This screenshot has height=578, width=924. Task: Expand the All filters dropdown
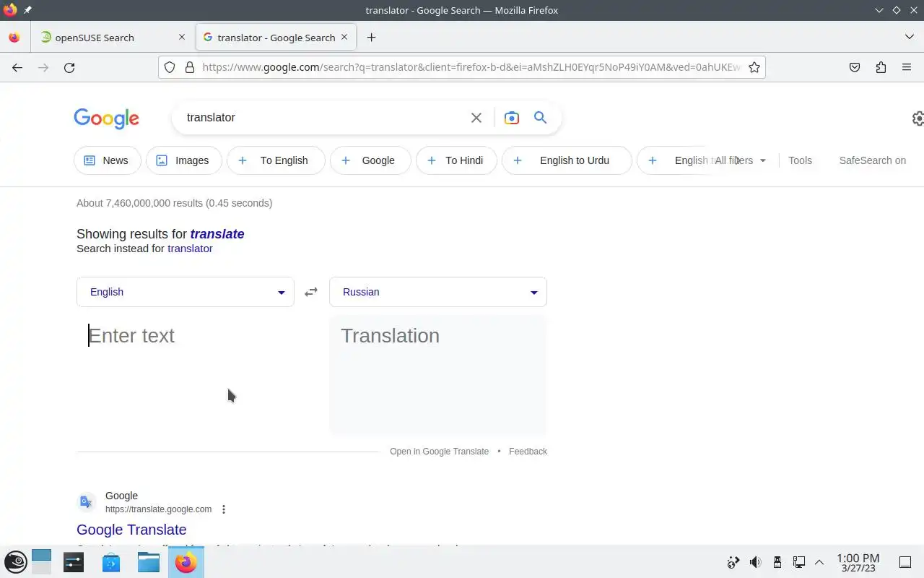tap(741, 160)
